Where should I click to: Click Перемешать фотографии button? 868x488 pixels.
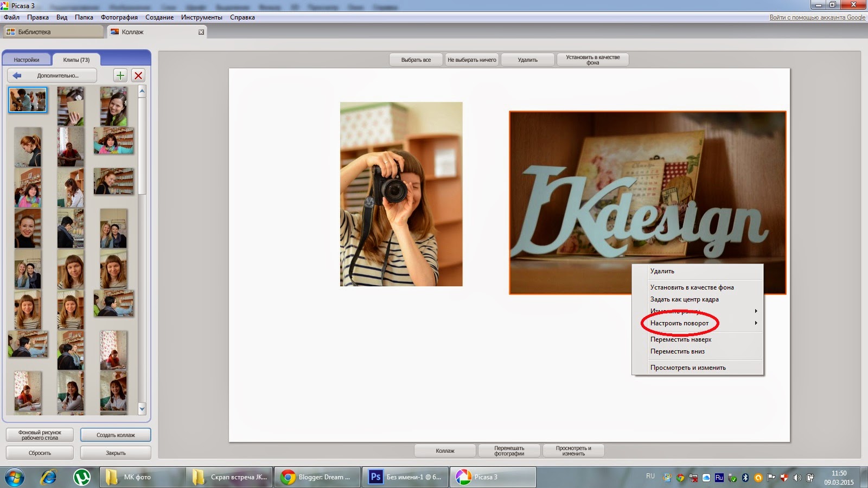click(509, 451)
